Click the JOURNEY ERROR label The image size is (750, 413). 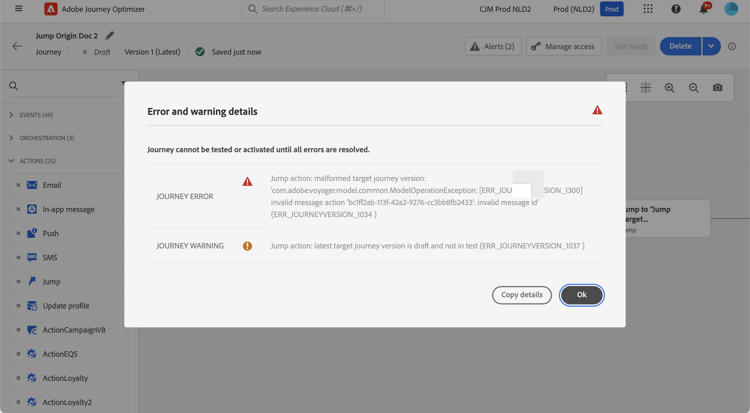click(185, 196)
